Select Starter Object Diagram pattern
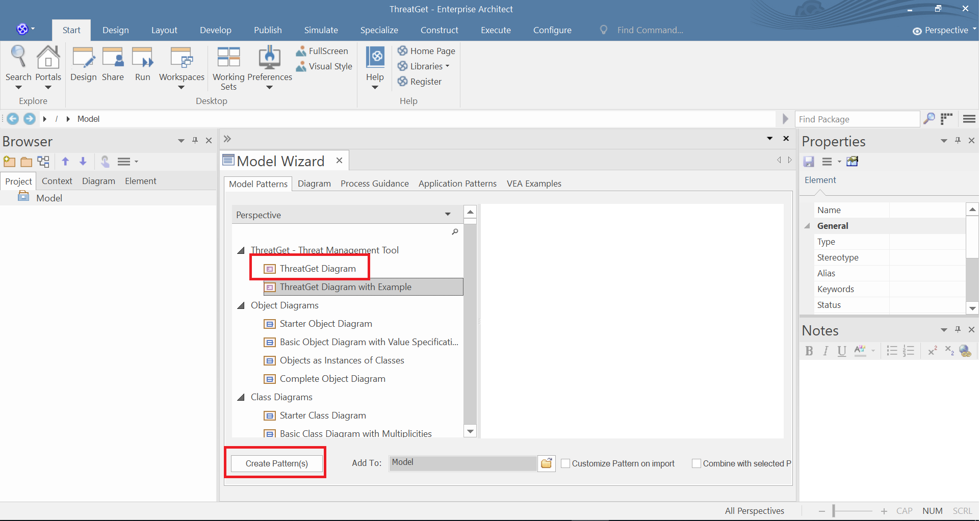980x521 pixels. [326, 324]
